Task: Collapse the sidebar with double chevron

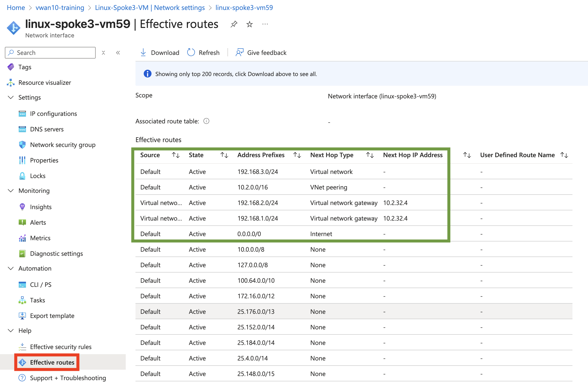Action: click(x=118, y=53)
